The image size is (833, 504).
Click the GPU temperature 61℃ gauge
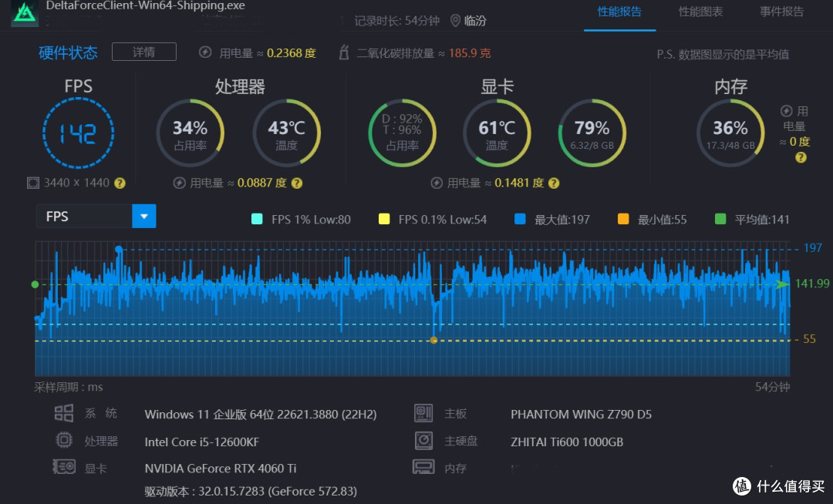pyautogui.click(x=497, y=133)
